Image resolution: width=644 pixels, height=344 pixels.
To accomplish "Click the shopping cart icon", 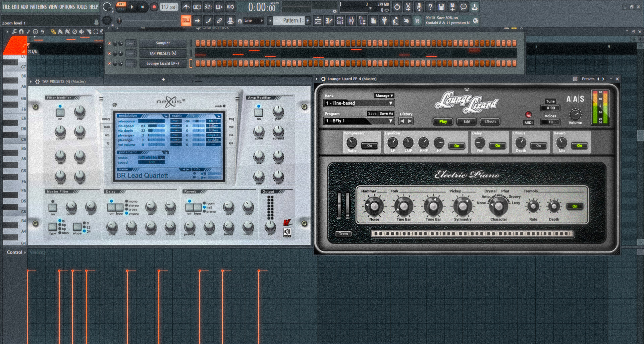I will tap(417, 21).
